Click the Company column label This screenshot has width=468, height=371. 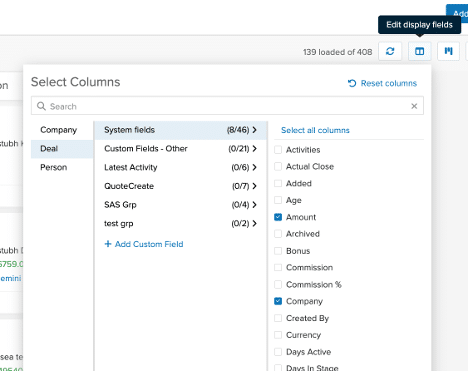coord(304,301)
